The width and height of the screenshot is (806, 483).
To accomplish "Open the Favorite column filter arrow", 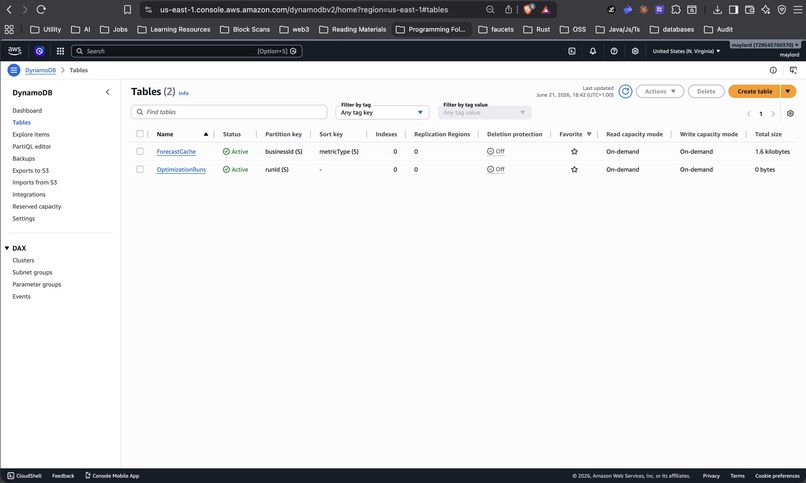I will click(x=589, y=134).
